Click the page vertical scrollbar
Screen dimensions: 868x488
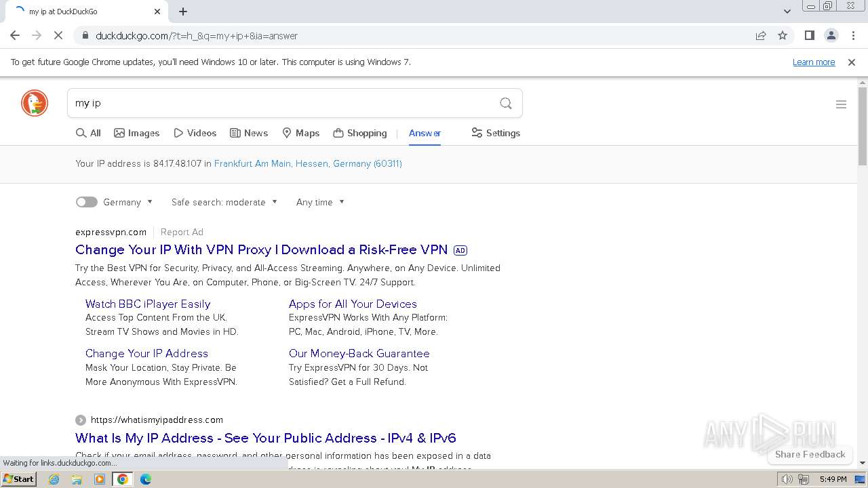pos(863,126)
